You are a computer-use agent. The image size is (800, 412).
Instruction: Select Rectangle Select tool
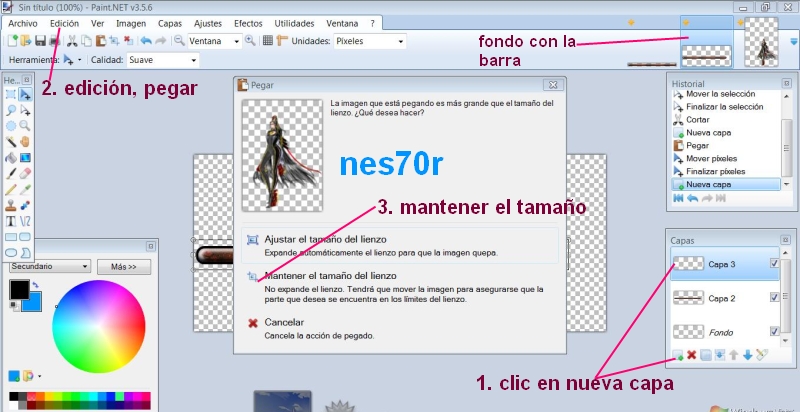pos(11,94)
